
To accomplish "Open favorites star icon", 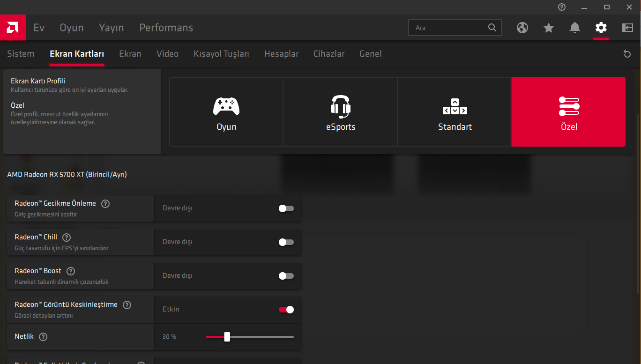I will (549, 28).
